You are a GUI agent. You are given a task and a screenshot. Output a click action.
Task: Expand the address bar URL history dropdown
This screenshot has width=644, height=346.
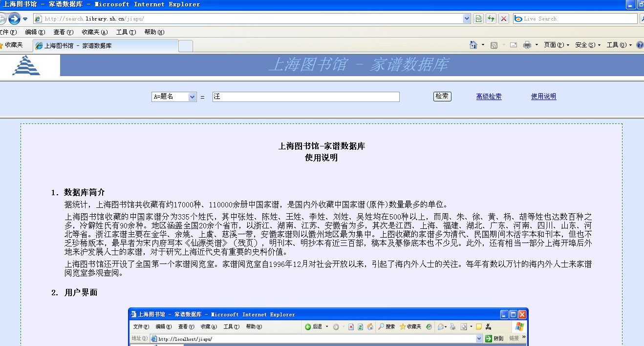[x=467, y=19]
